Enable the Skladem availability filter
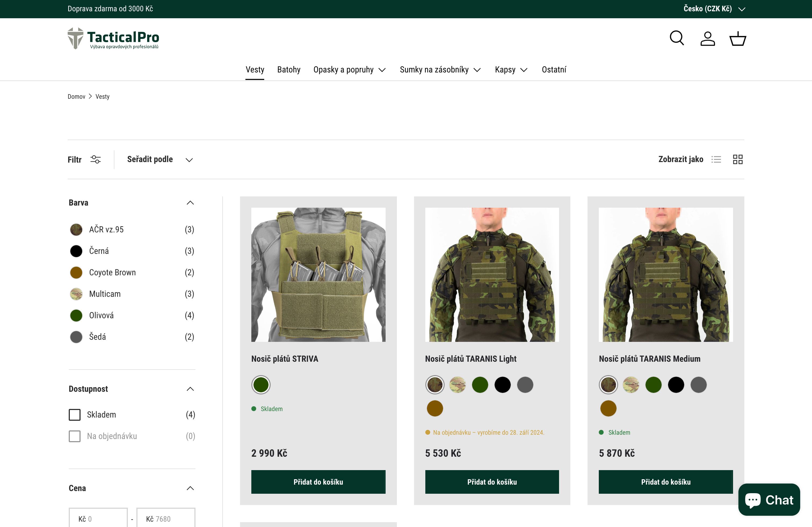Image resolution: width=812 pixels, height=527 pixels. pos(75,415)
